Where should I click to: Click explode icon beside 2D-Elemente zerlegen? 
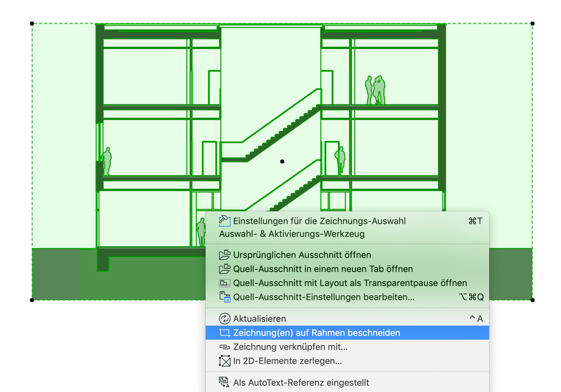(224, 361)
